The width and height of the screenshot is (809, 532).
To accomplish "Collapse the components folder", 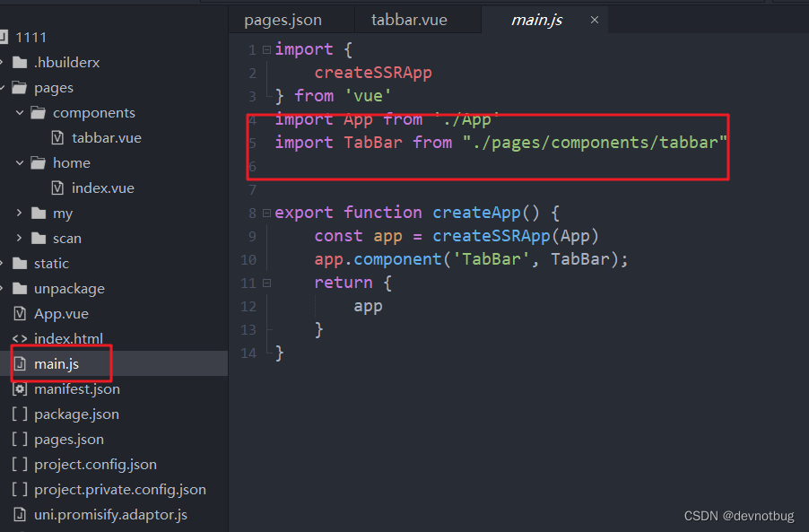I will [x=20, y=112].
